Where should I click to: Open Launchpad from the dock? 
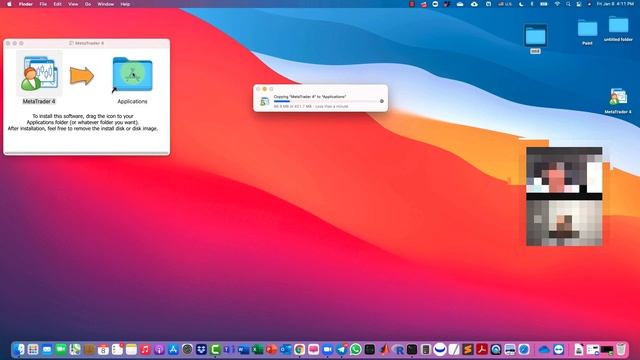[x=33, y=349]
